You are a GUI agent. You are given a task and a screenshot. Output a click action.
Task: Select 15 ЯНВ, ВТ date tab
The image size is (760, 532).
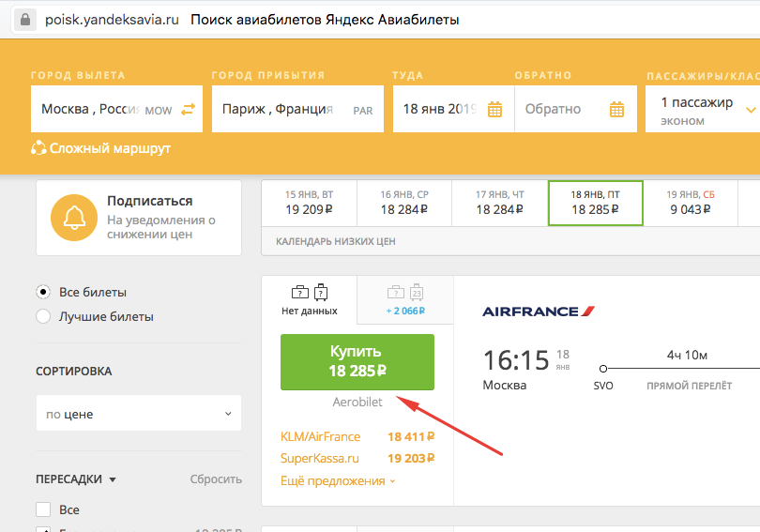click(310, 203)
